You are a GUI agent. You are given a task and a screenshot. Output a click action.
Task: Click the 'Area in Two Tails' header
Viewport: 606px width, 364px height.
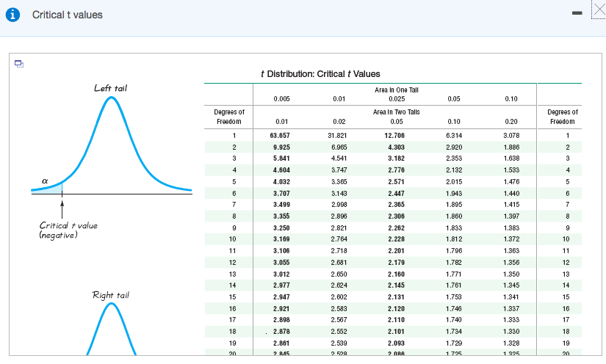coord(396,112)
